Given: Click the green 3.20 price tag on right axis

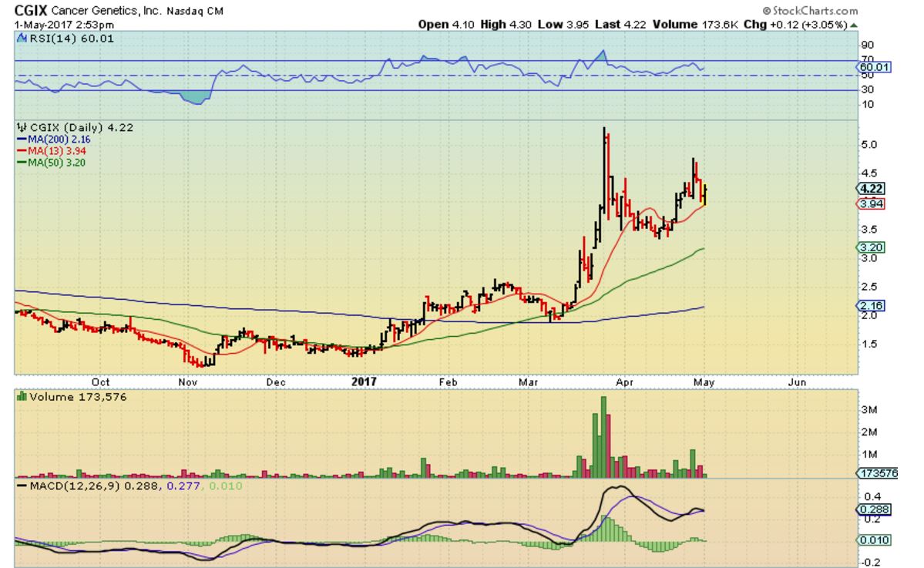Looking at the screenshot, I should tap(871, 247).
